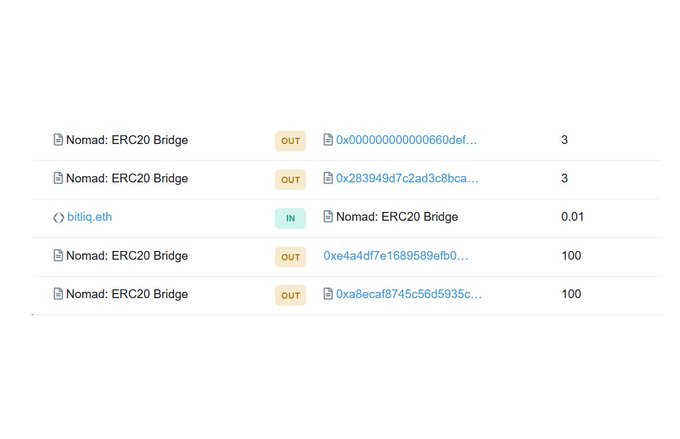Viewport: 680px width, 439px height.
Task: Click the green IN badge
Action: click(x=290, y=218)
